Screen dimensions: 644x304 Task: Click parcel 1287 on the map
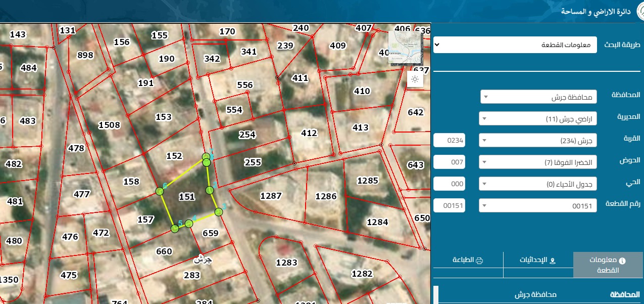tap(271, 196)
